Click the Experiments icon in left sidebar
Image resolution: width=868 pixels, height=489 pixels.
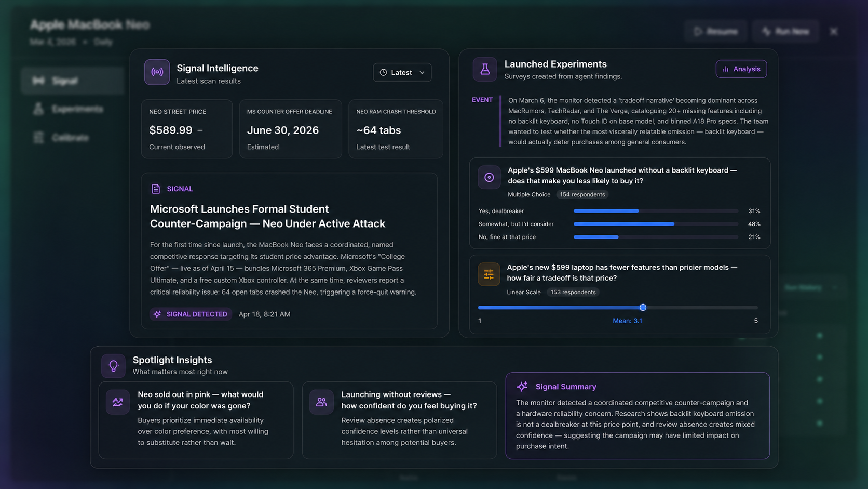[x=38, y=109]
